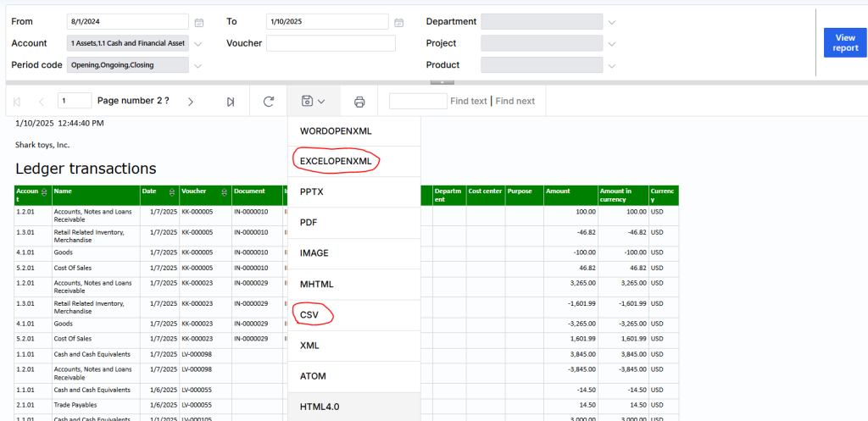The width and height of the screenshot is (868, 421).
Task: Expand the Account dropdown
Action: (198, 44)
